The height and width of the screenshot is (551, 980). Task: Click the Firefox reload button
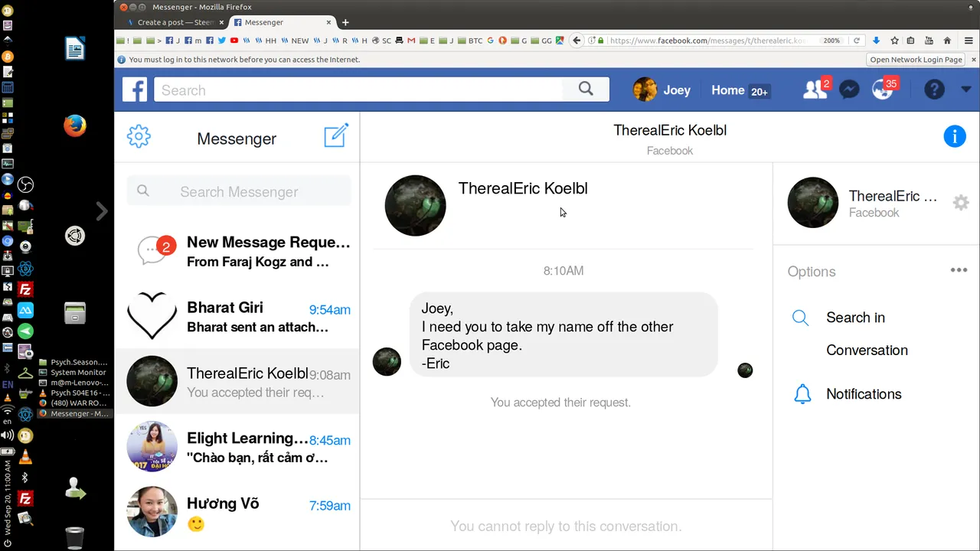click(857, 41)
